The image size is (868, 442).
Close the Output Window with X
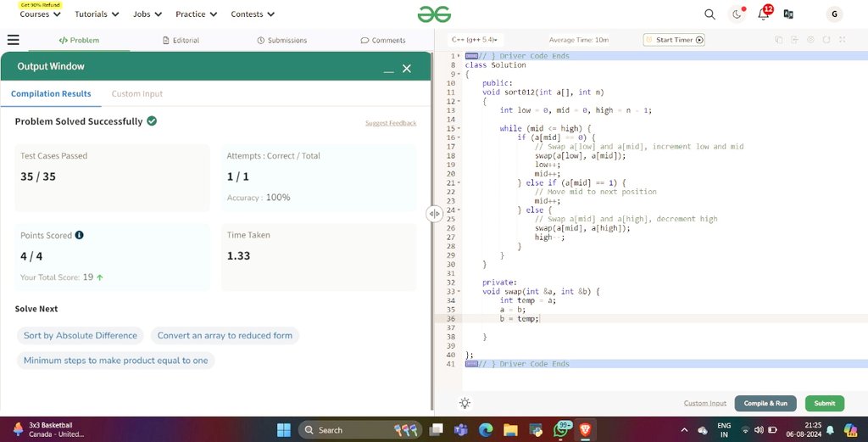[407, 68]
